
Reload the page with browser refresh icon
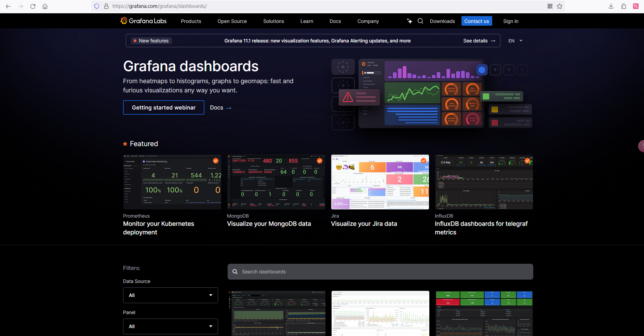tap(33, 6)
